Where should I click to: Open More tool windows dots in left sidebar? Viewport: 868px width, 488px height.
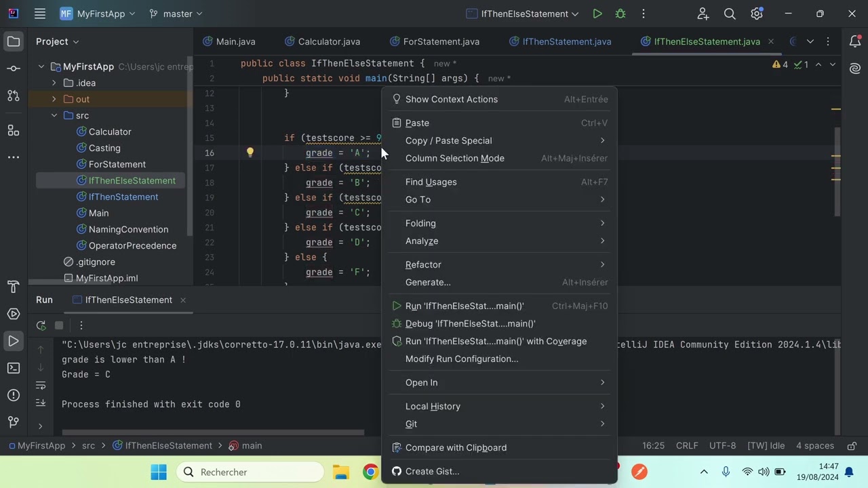point(13,157)
